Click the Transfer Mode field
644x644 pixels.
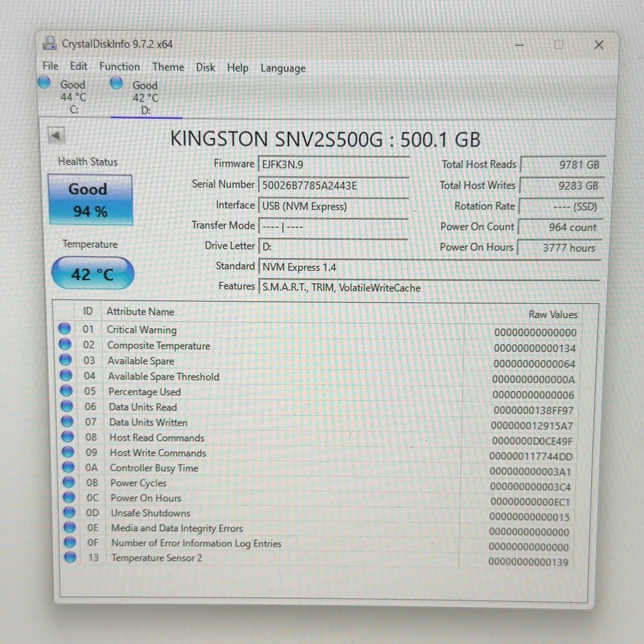click(x=333, y=227)
